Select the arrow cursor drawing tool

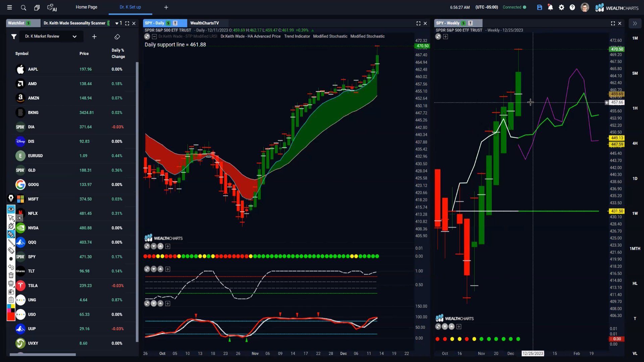(x=11, y=218)
